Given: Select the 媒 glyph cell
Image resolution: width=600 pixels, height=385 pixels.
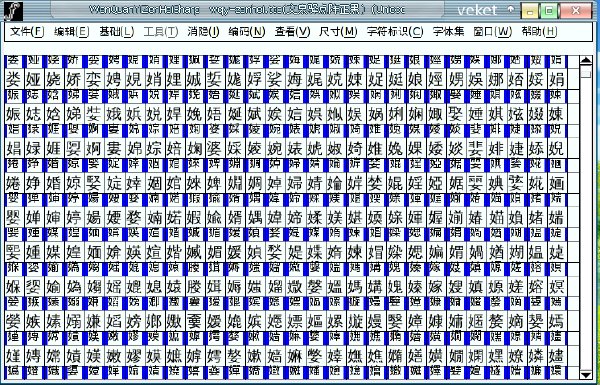Looking at the screenshot, I should [54, 252].
